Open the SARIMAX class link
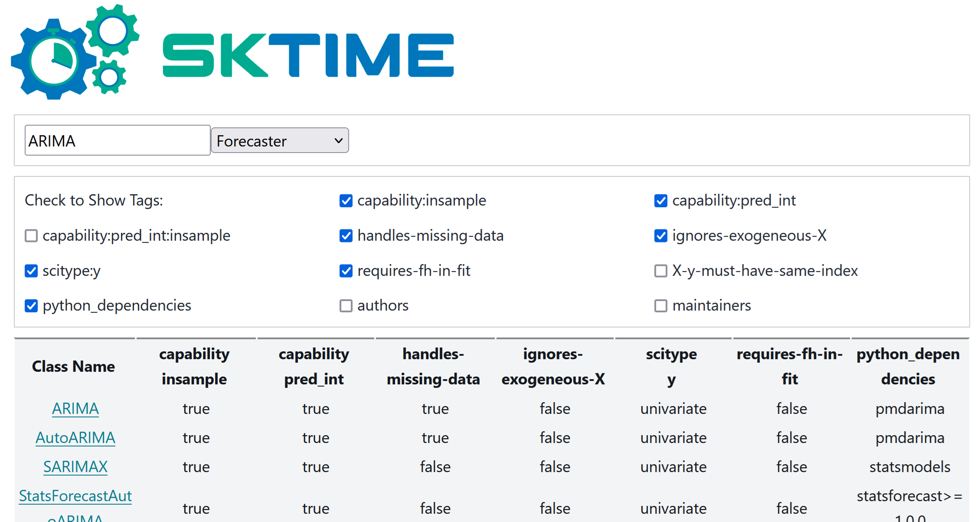 coord(75,466)
